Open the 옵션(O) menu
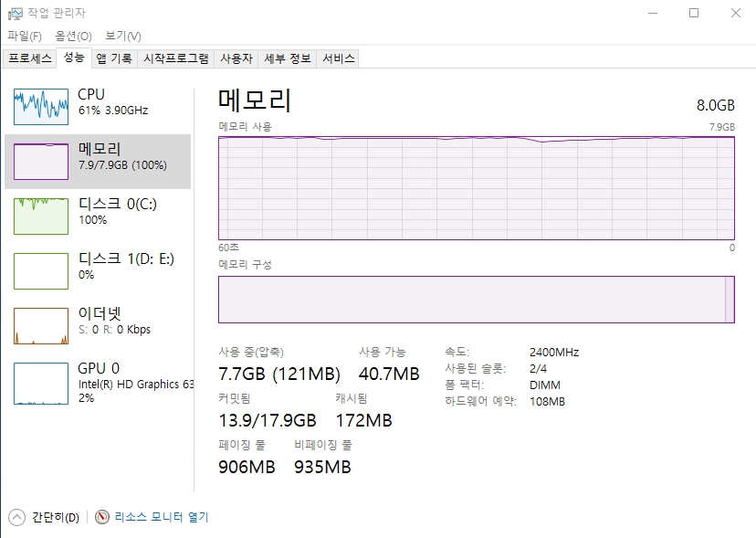756x538 pixels. (73, 36)
